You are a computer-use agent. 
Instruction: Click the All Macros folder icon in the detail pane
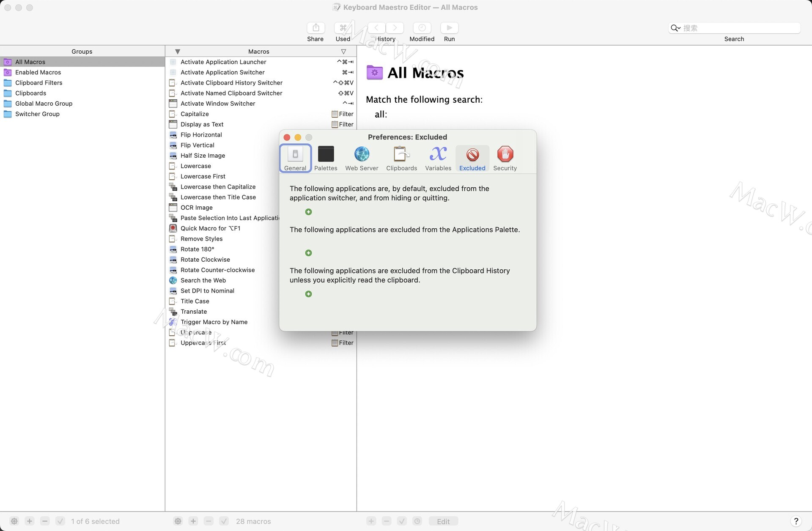pos(375,73)
